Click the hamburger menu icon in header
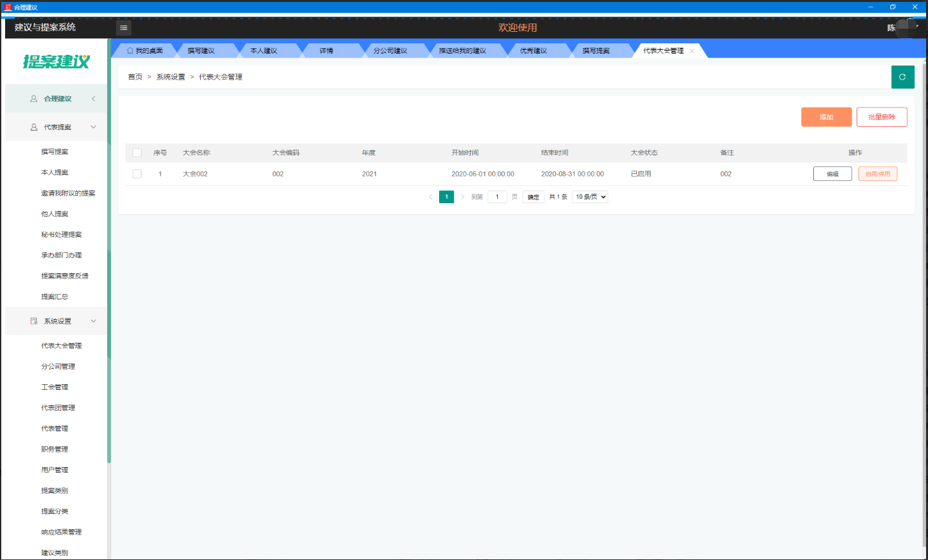This screenshot has height=560, width=928. (x=124, y=27)
